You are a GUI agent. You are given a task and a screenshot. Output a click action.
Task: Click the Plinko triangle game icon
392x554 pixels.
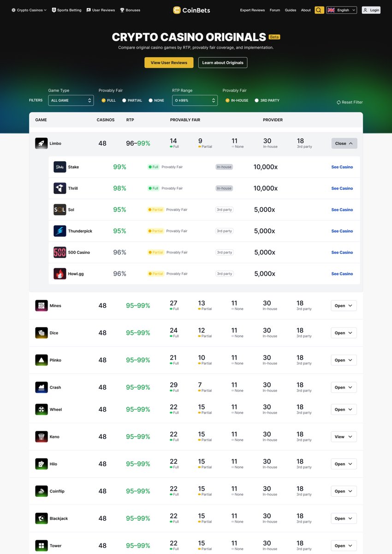click(41, 360)
